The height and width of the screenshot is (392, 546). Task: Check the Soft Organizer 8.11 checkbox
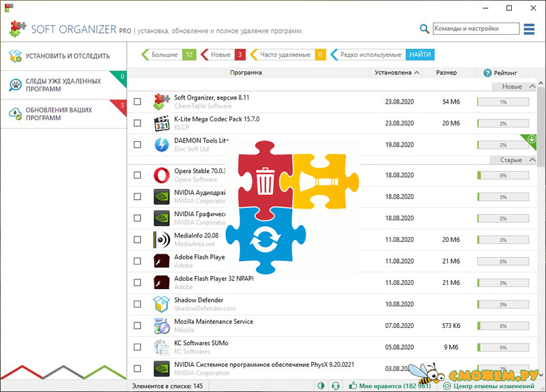(x=138, y=102)
